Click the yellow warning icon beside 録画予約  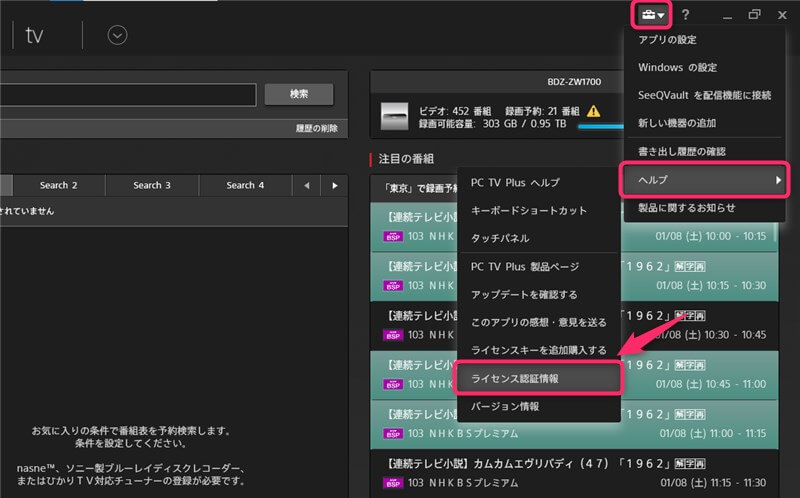coord(593,111)
